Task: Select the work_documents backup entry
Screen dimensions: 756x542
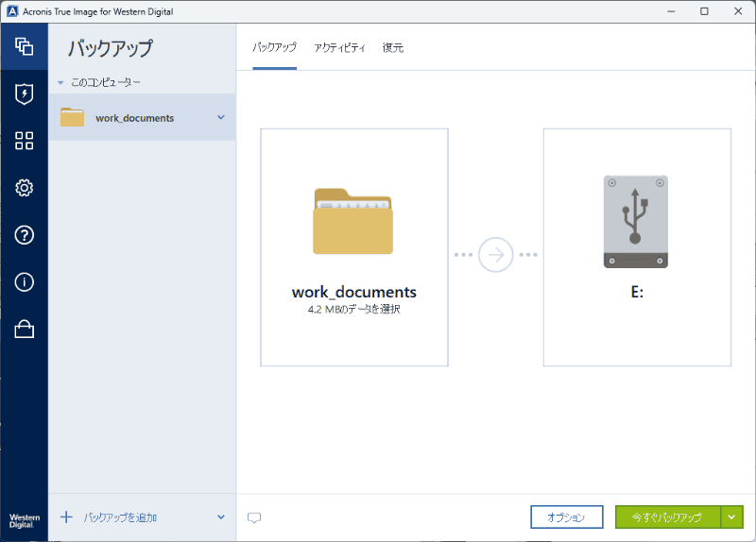Action: point(142,117)
